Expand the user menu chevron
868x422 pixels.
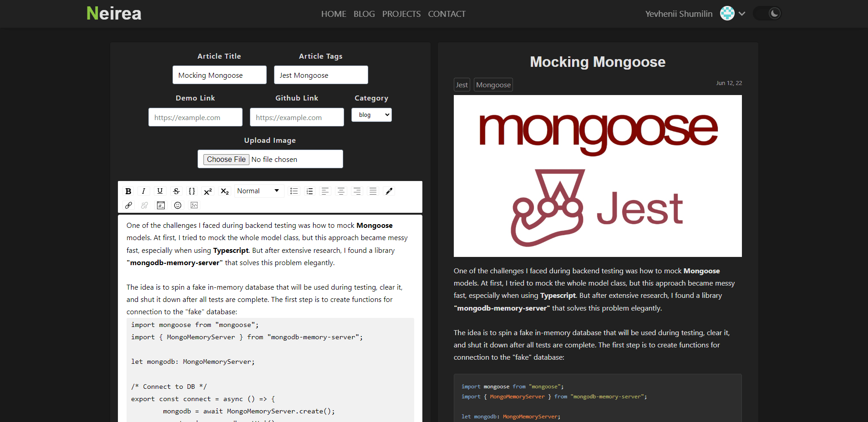[x=742, y=14]
